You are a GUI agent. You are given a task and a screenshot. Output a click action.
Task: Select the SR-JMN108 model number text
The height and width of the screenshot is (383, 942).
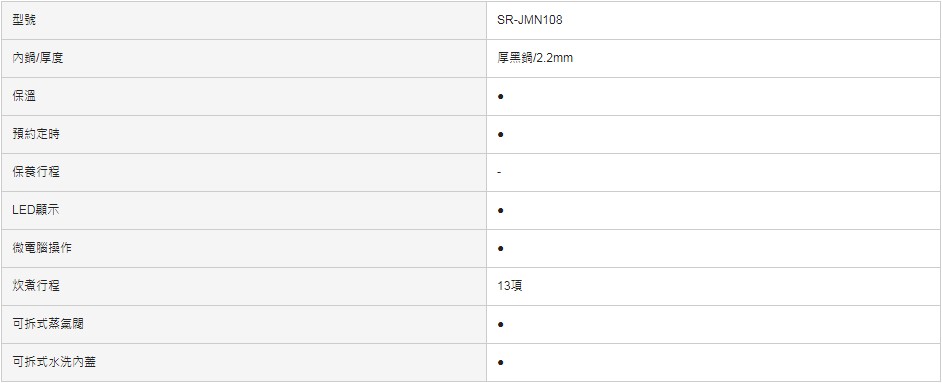[530, 20]
